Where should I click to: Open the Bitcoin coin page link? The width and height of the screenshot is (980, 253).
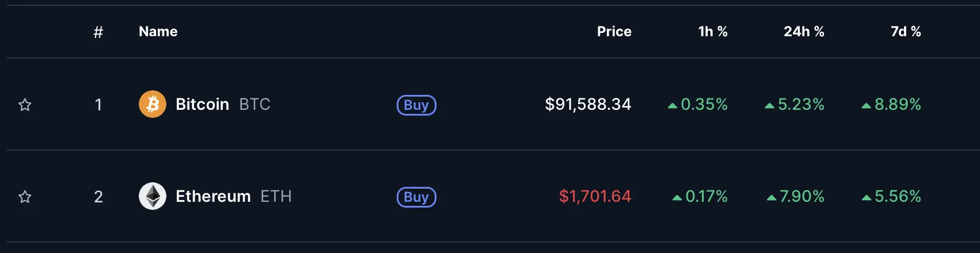[x=202, y=104]
